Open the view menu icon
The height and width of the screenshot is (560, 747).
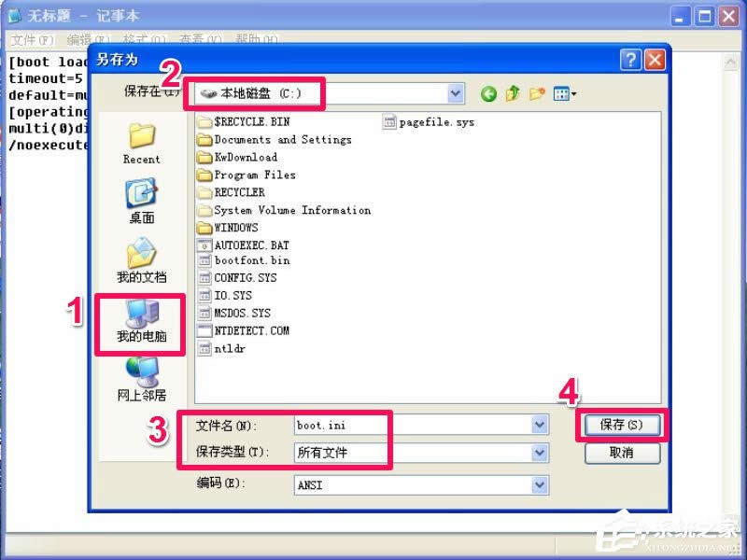[x=565, y=94]
